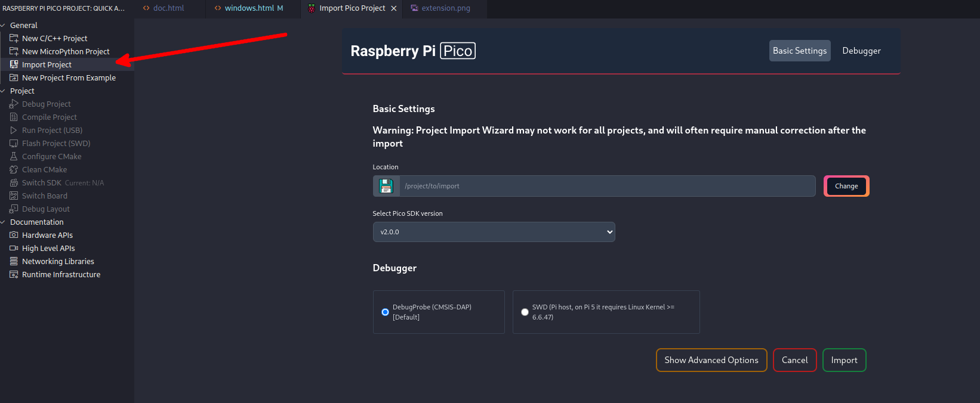Click the New C/C++ Project icon

[x=14, y=38]
